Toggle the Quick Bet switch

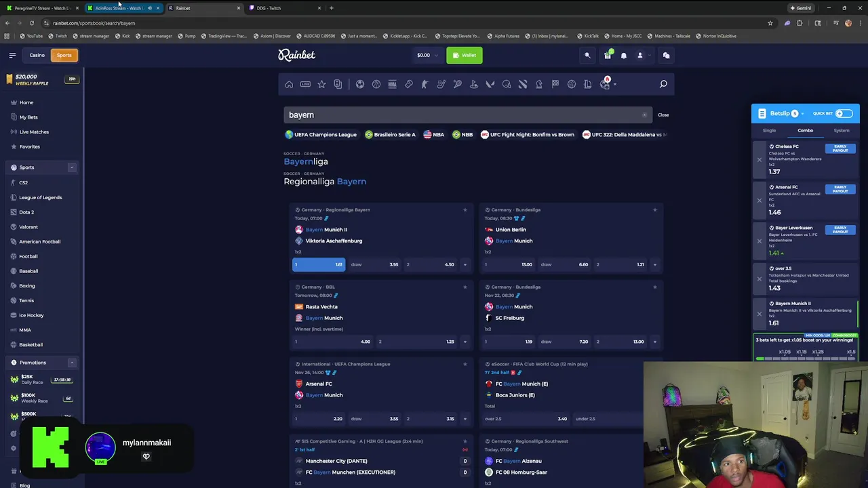point(844,113)
